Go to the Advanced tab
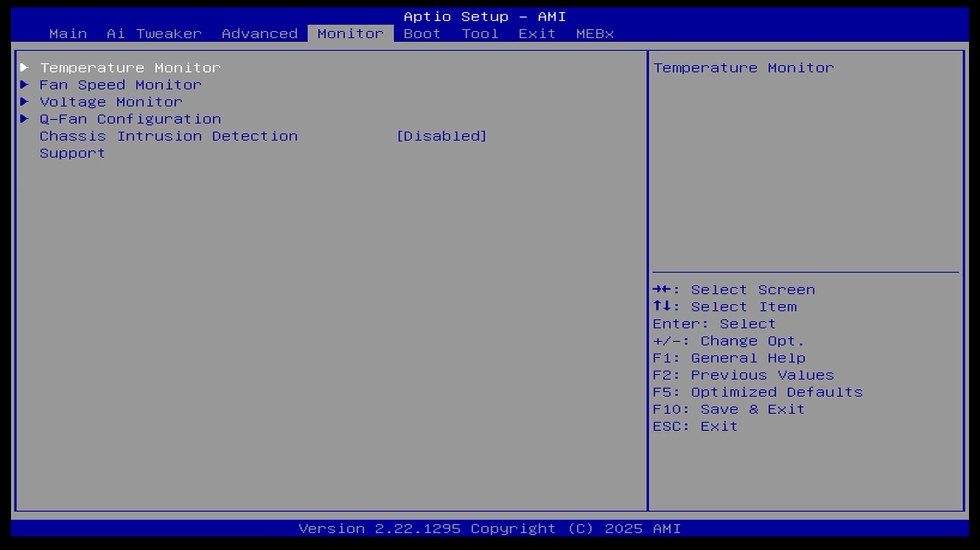Viewport: 980px width, 550px height. tap(259, 34)
